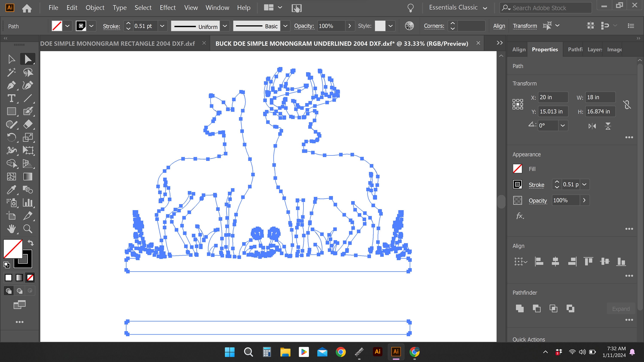Select the Zoom tool

(x=27, y=229)
